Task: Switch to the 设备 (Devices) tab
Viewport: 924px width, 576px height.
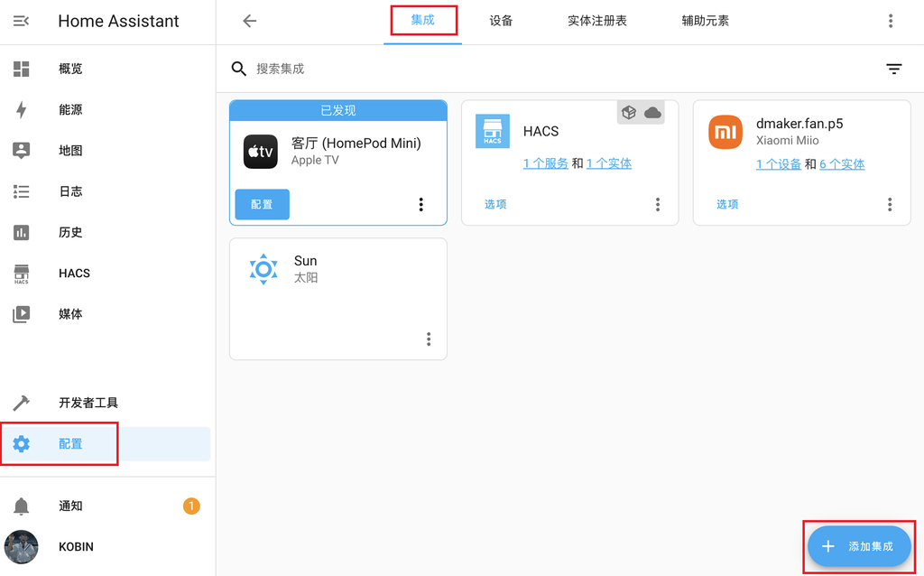Action: point(501,20)
